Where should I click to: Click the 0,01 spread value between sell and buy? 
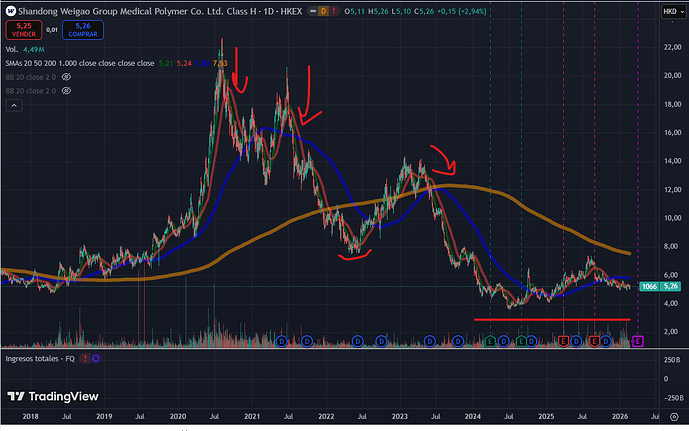(x=52, y=30)
